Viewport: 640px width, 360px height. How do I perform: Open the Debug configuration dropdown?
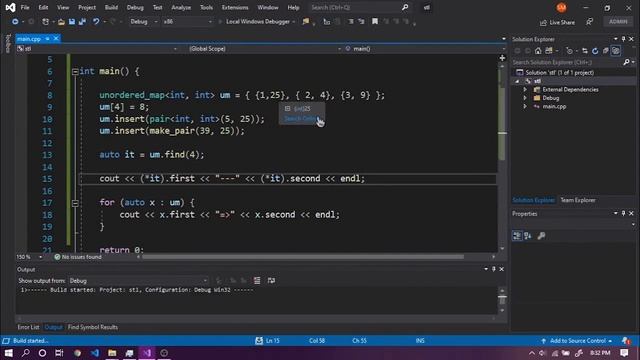pos(144,22)
